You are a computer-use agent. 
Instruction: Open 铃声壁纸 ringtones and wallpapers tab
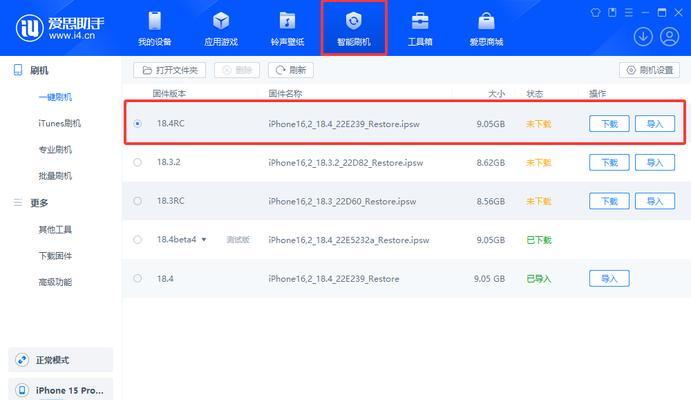[287, 29]
